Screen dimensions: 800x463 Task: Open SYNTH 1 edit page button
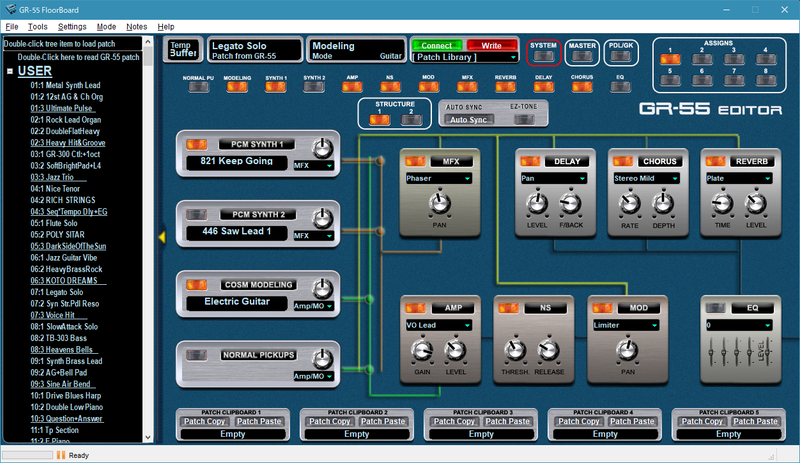pyautogui.click(x=276, y=87)
